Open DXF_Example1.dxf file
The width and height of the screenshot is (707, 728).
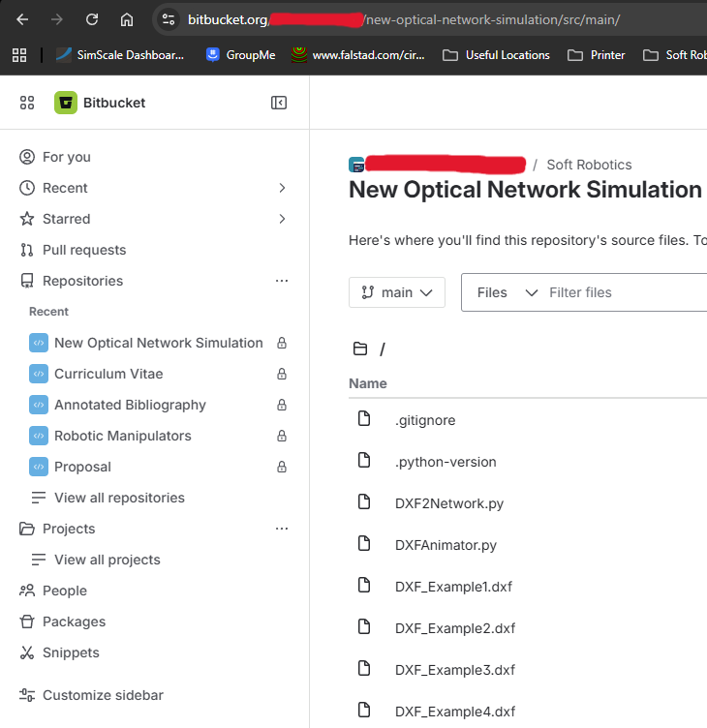[x=453, y=587]
